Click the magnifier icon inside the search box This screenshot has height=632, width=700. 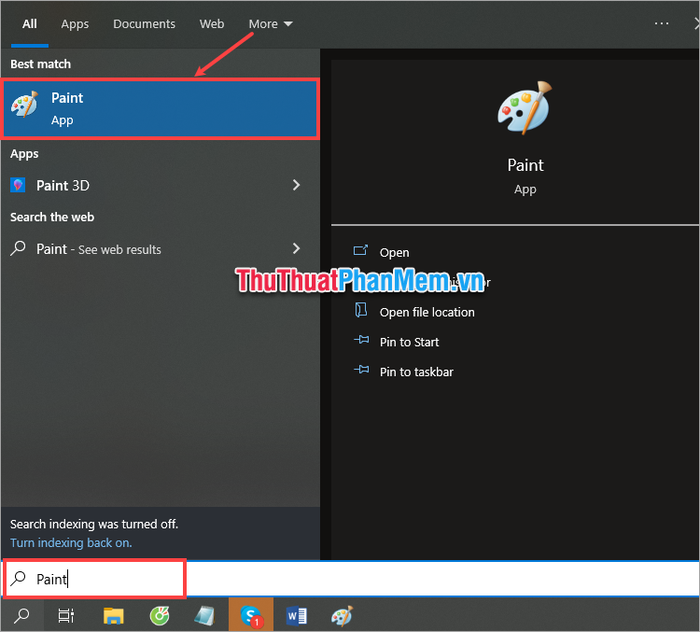coord(18,578)
